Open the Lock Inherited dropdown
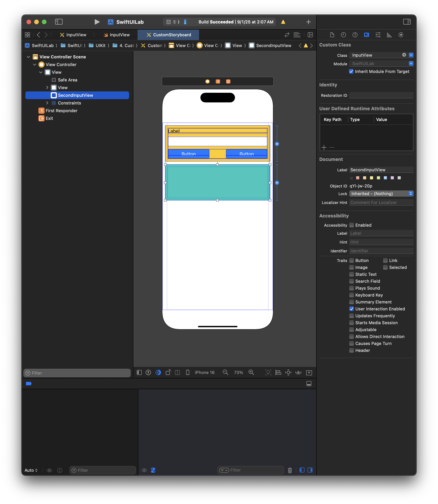This screenshot has height=504, width=438. pyautogui.click(x=381, y=194)
